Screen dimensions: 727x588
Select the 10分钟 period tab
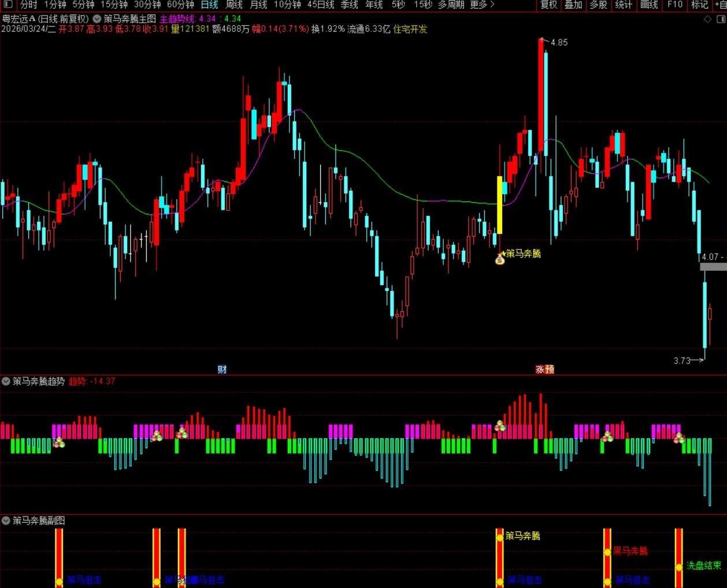[287, 5]
